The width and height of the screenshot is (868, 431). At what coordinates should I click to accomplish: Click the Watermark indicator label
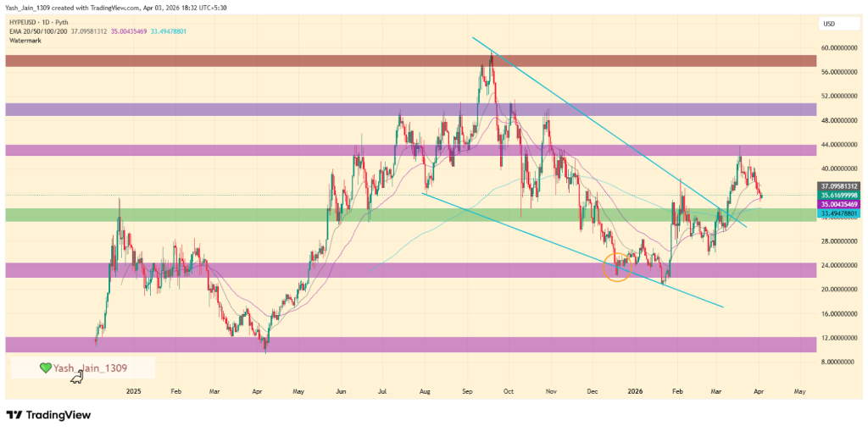pyautogui.click(x=27, y=38)
